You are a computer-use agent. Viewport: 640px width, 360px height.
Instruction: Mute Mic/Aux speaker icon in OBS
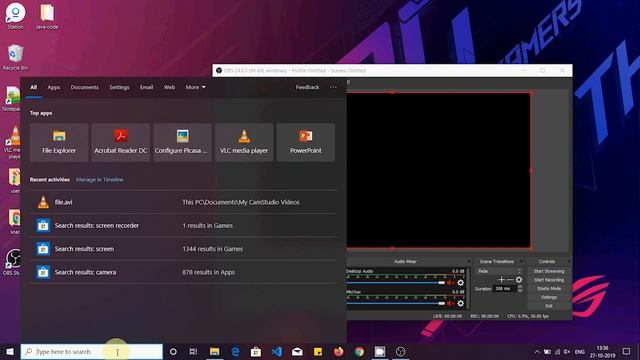(x=451, y=303)
